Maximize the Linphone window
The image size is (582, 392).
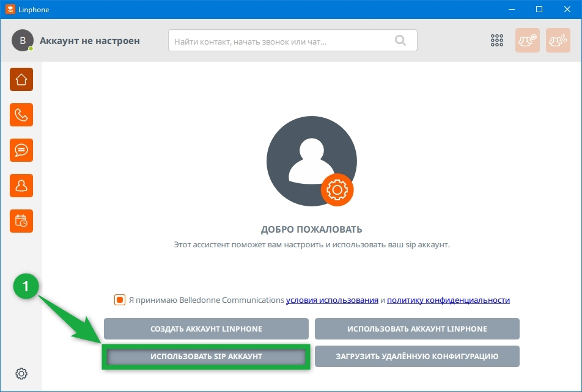[539, 9]
